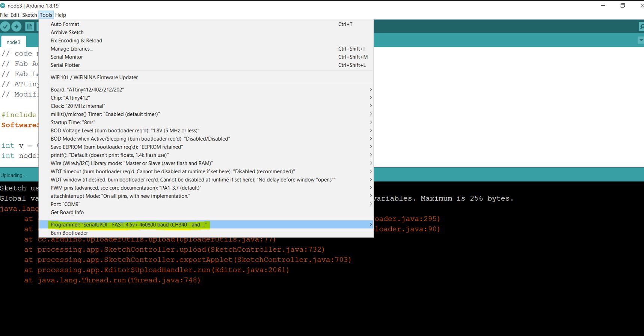Click the '// code' comment line in editor

point(20,53)
